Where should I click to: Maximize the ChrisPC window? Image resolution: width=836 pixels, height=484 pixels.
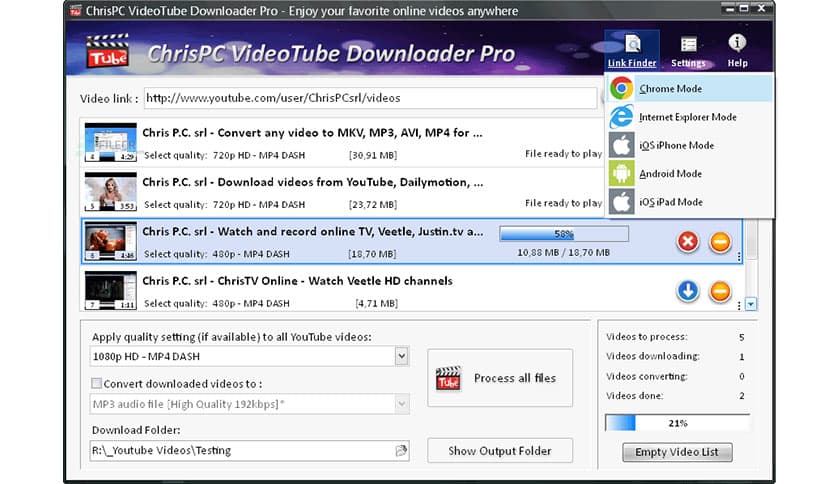(744, 9)
